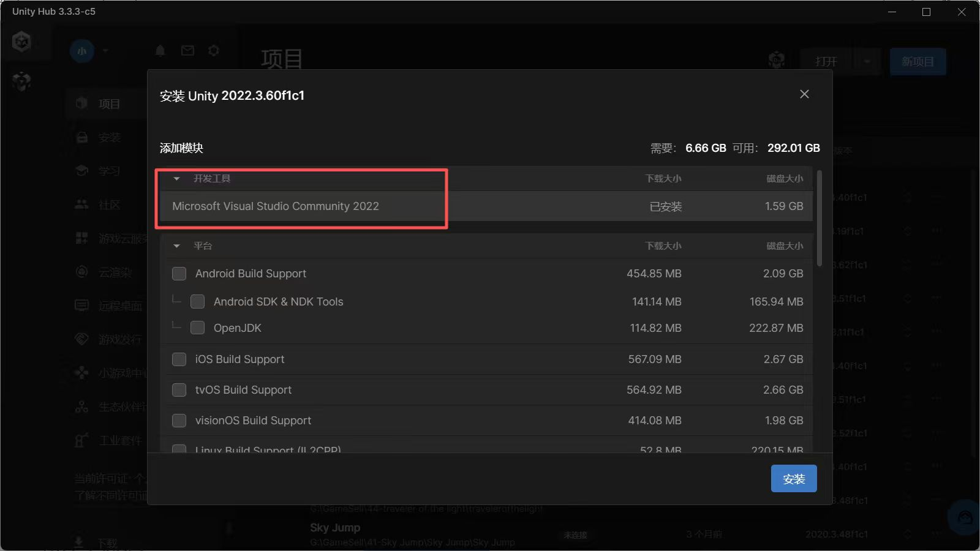This screenshot has width=980, height=551.
Task: Open the account dropdown arrow beside avatar
Action: (105, 51)
